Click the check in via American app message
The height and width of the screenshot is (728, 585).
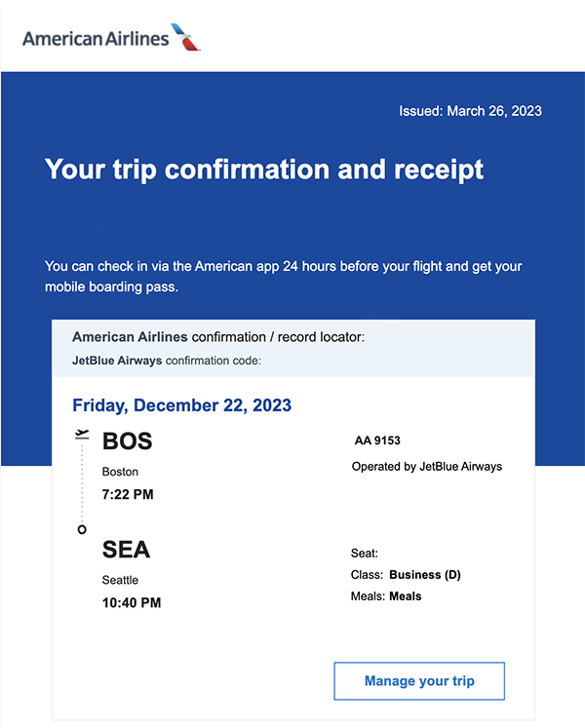pyautogui.click(x=284, y=276)
